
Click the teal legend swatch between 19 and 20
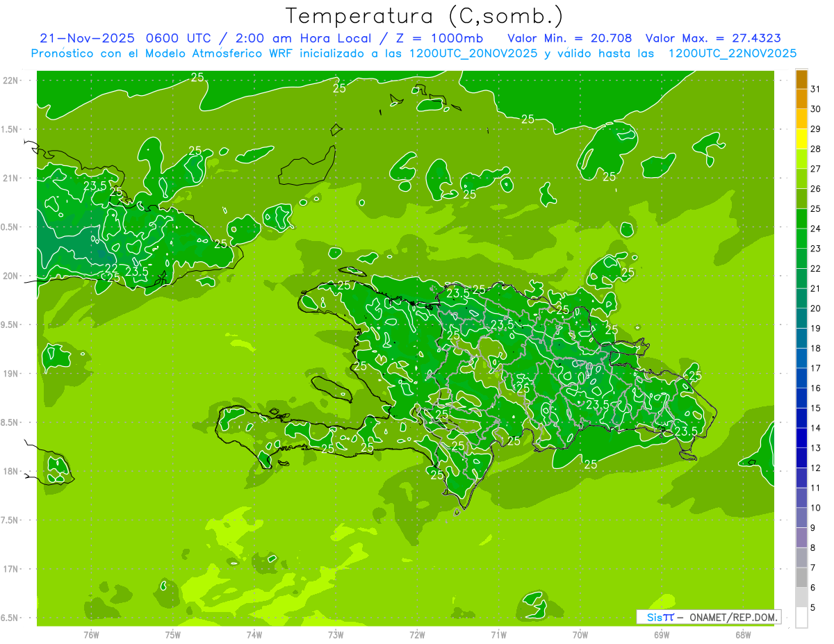click(x=801, y=318)
